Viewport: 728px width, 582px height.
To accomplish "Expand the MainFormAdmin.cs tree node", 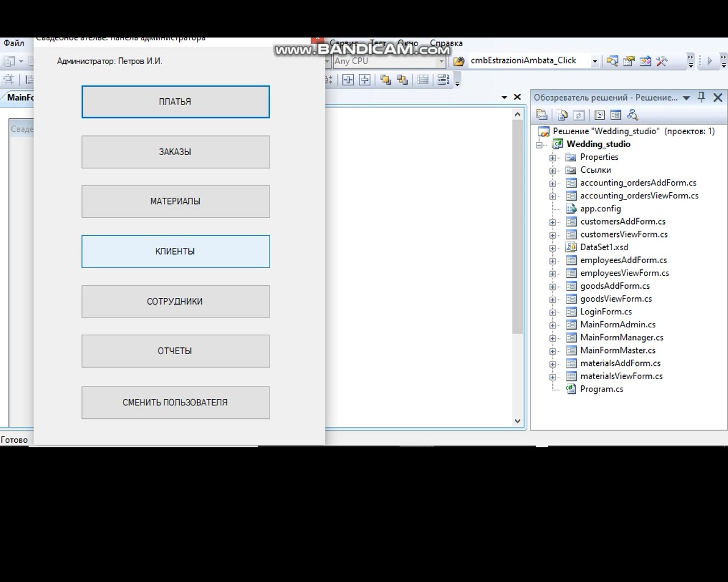I will (x=552, y=325).
